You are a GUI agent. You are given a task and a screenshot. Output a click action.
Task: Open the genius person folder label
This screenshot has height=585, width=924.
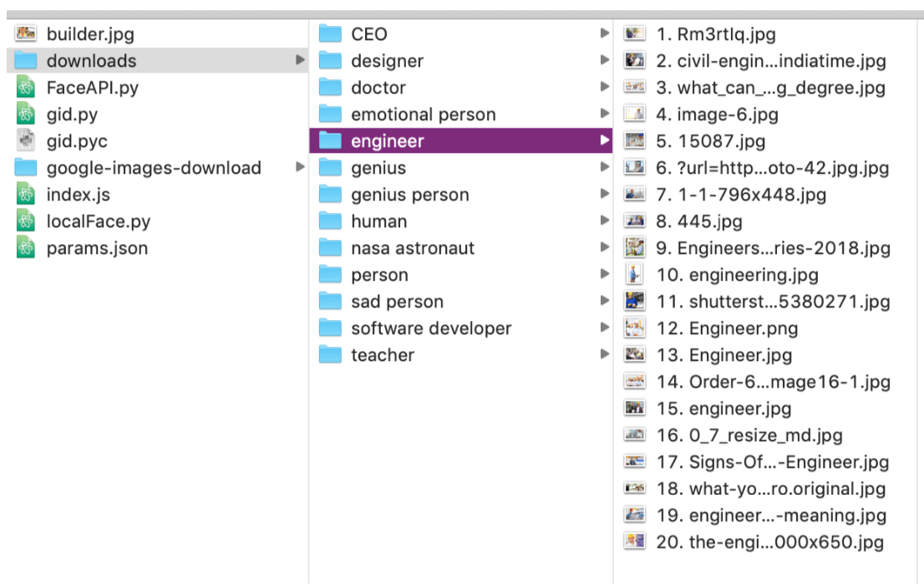(410, 196)
